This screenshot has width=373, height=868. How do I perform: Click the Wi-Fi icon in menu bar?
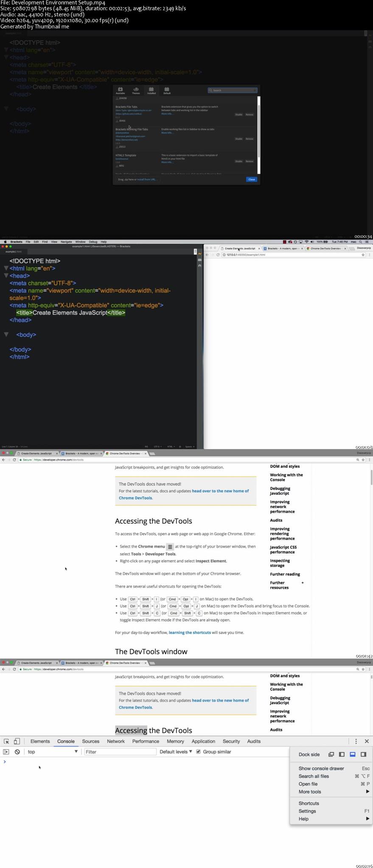pyautogui.click(x=306, y=242)
